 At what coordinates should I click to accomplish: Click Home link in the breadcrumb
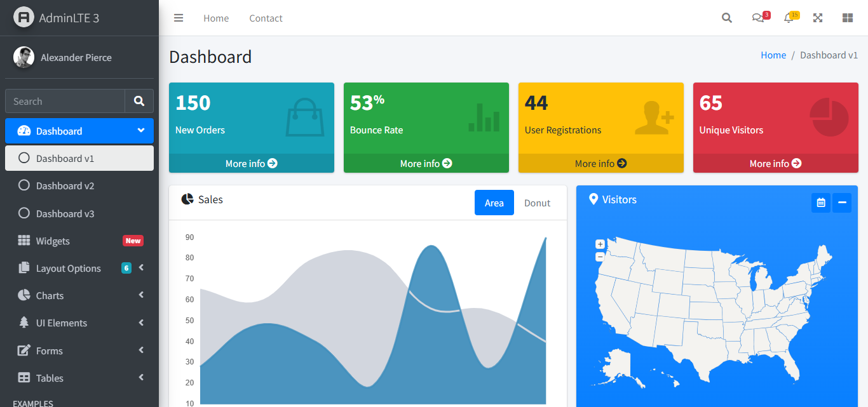773,55
